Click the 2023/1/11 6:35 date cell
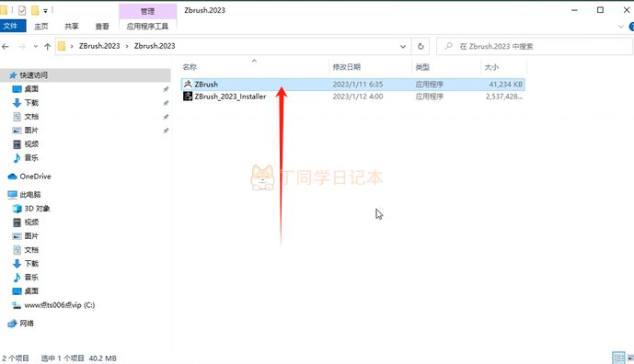The image size is (634, 364). [x=357, y=85]
